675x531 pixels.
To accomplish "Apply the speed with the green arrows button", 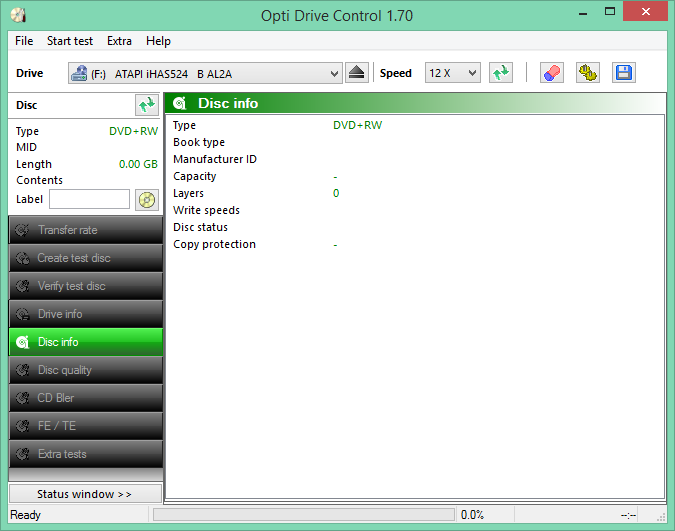I will pyautogui.click(x=501, y=73).
